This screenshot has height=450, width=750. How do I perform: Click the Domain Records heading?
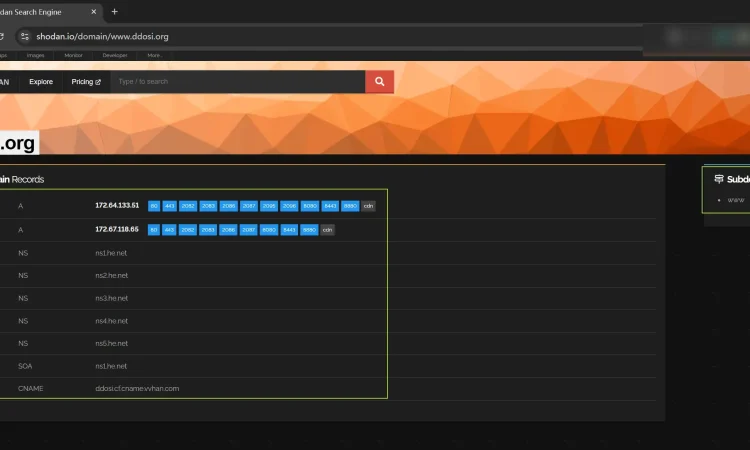pyautogui.click(x=22, y=179)
